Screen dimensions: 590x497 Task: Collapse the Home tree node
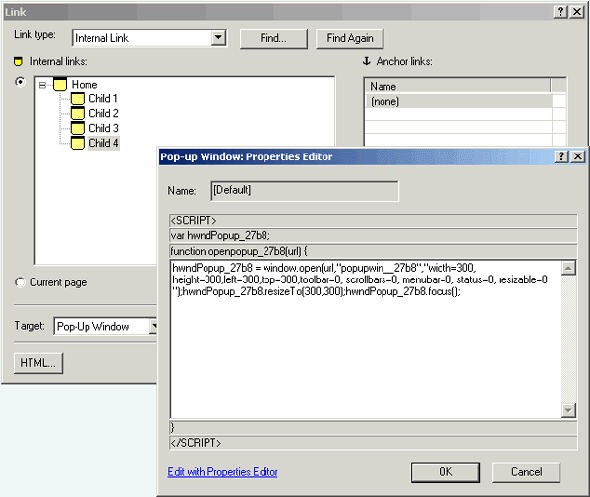(x=42, y=85)
